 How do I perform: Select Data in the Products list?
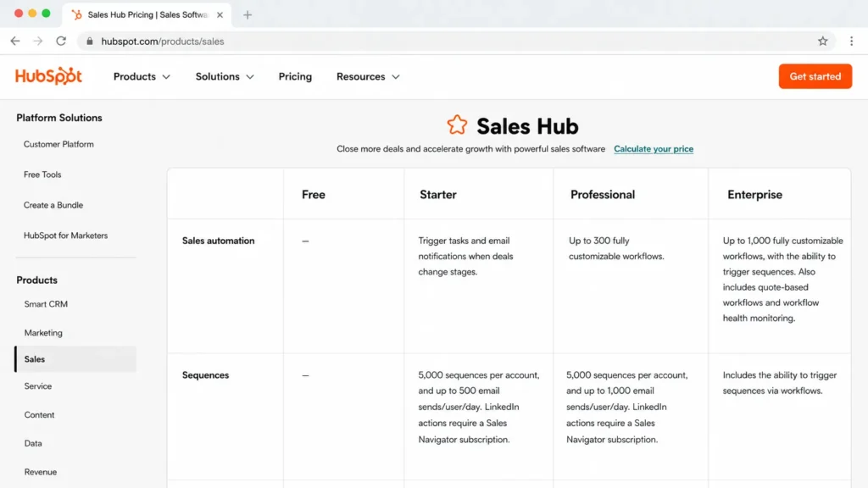tap(33, 443)
